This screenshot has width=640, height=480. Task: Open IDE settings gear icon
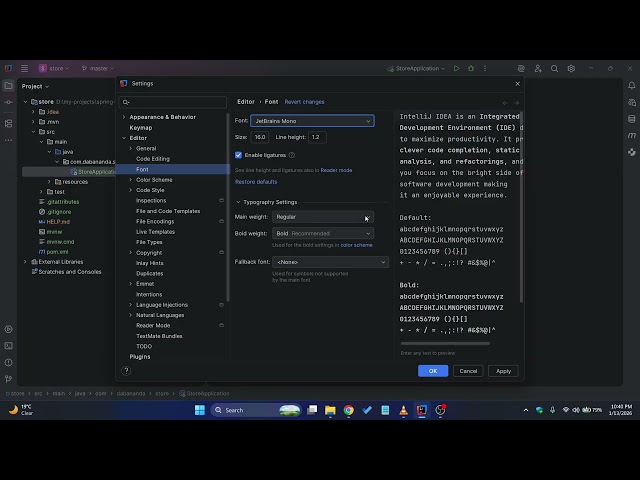[x=571, y=68]
